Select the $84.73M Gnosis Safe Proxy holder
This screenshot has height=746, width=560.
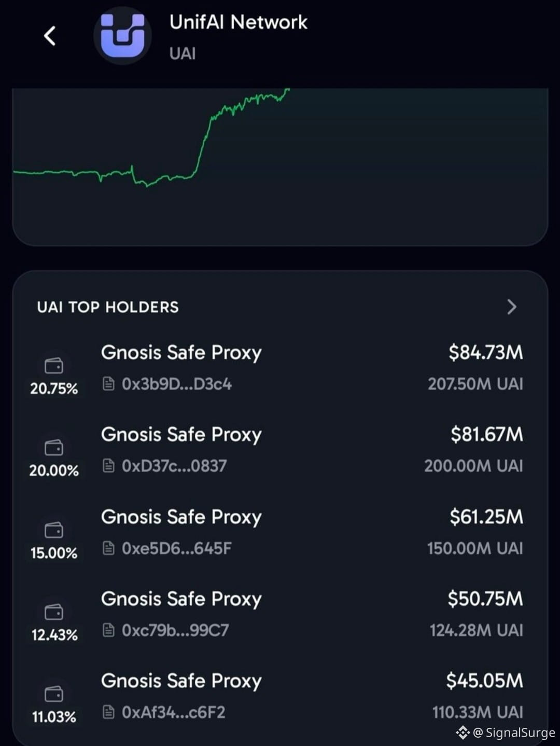[280, 367]
